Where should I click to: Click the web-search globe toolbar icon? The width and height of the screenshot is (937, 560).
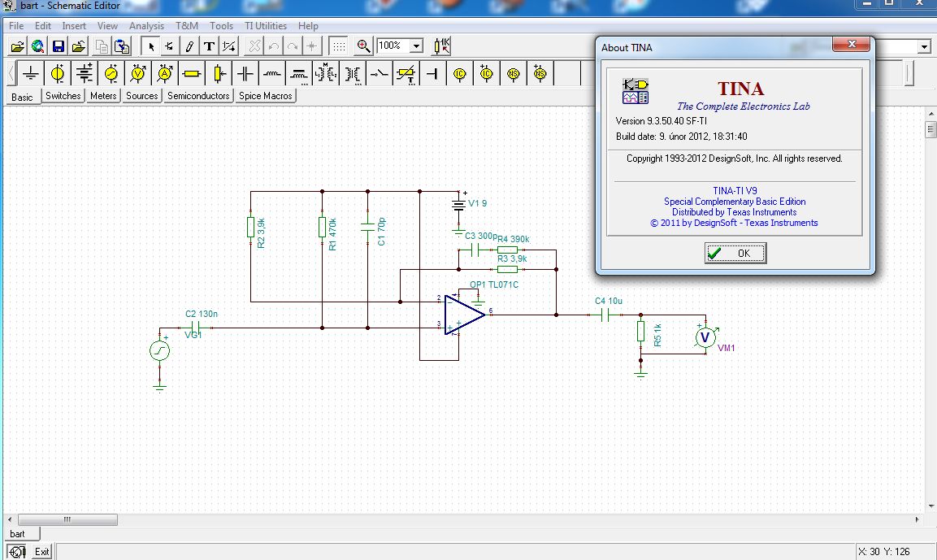(x=37, y=46)
